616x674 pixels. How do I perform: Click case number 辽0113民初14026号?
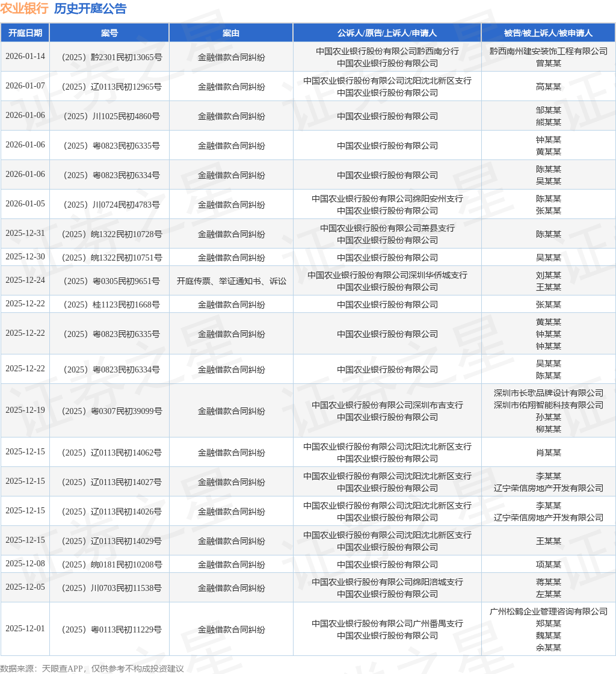click(112, 512)
